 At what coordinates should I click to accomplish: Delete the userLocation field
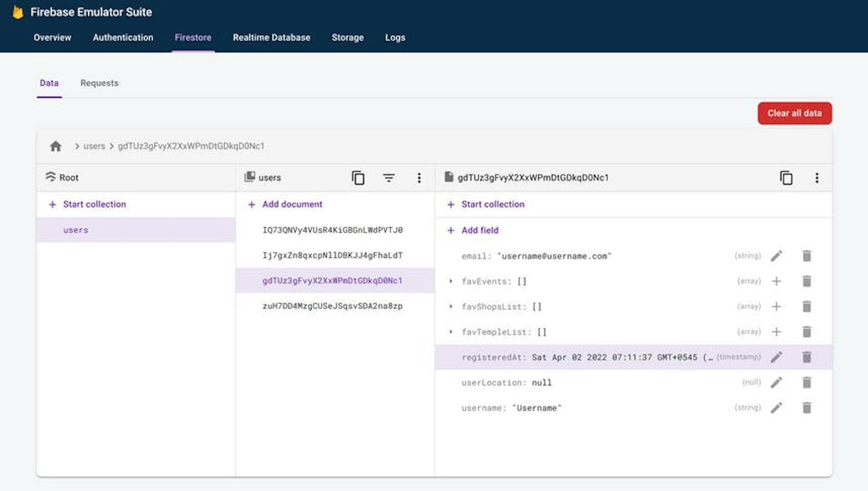(x=807, y=383)
